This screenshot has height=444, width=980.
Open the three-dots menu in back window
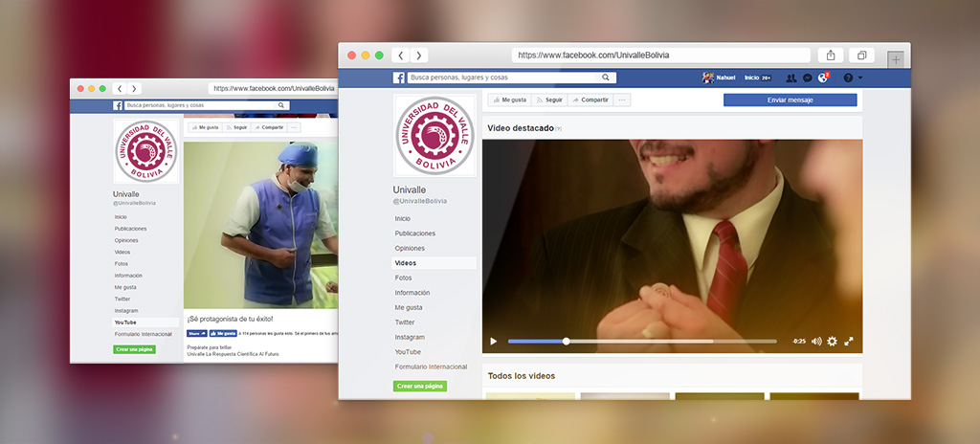pyautogui.click(x=294, y=127)
